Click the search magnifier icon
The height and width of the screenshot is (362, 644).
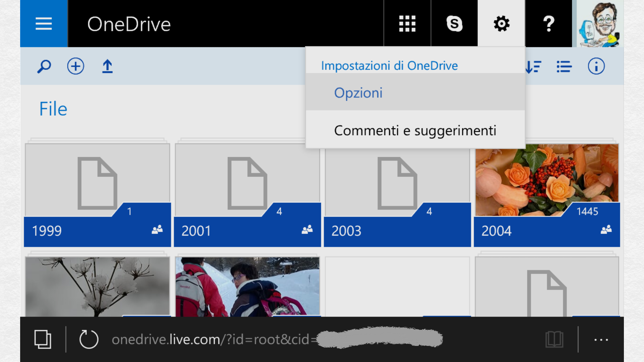(x=44, y=66)
